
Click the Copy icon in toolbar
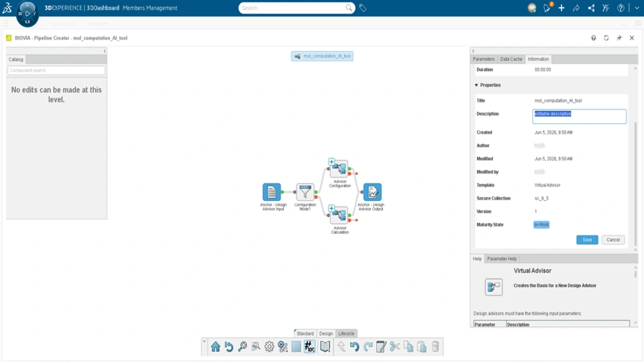409,347
